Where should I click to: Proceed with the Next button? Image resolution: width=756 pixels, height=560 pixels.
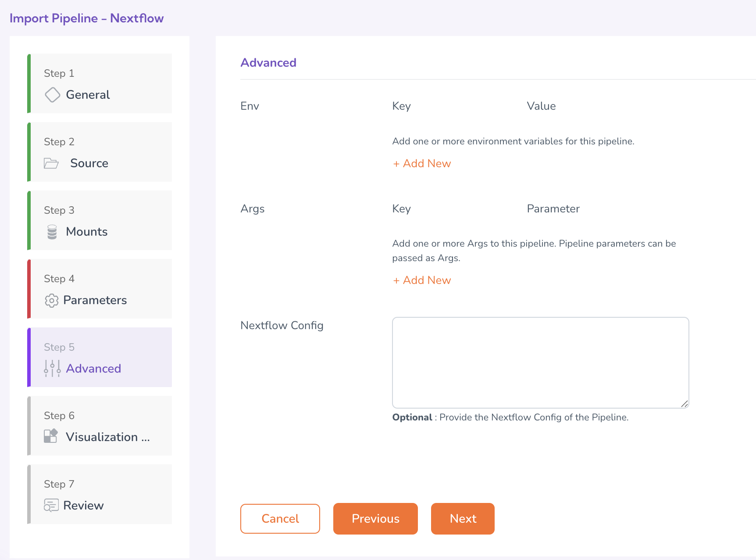(x=463, y=519)
